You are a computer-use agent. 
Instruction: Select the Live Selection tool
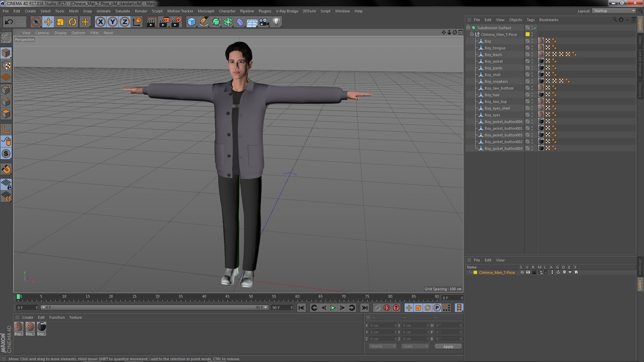36,22
